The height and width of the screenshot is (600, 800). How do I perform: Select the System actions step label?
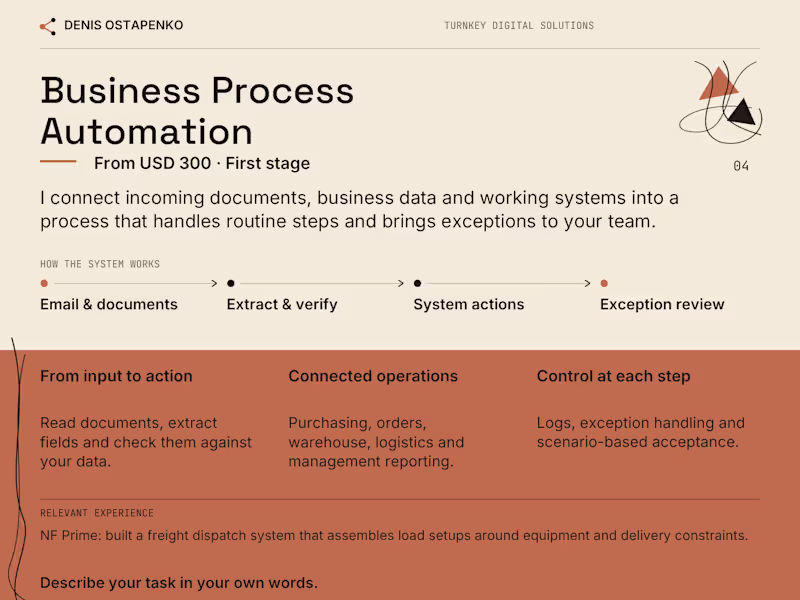pyautogui.click(x=469, y=305)
